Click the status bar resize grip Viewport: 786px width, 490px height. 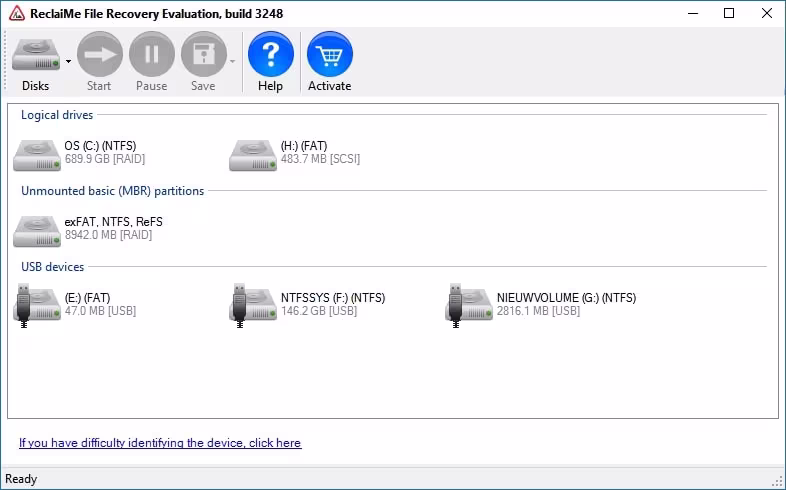coord(778,481)
